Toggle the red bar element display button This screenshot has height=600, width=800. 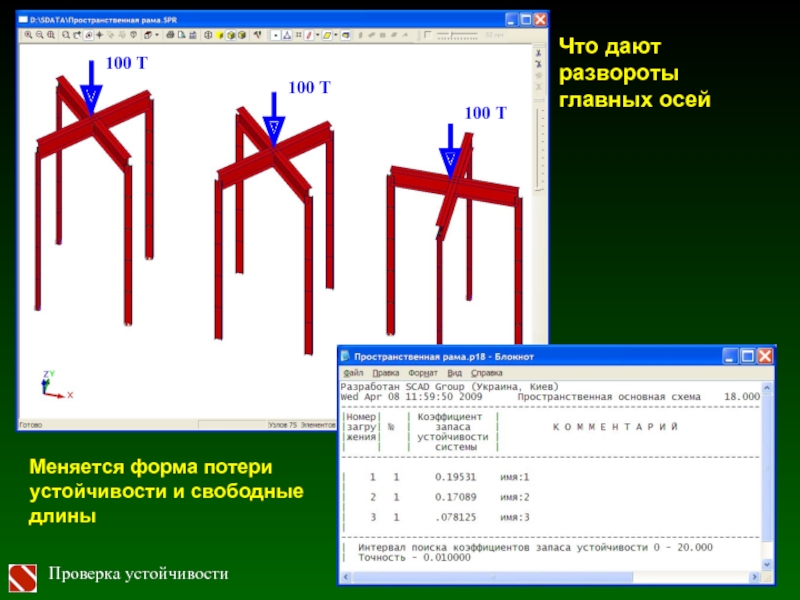tap(309, 35)
